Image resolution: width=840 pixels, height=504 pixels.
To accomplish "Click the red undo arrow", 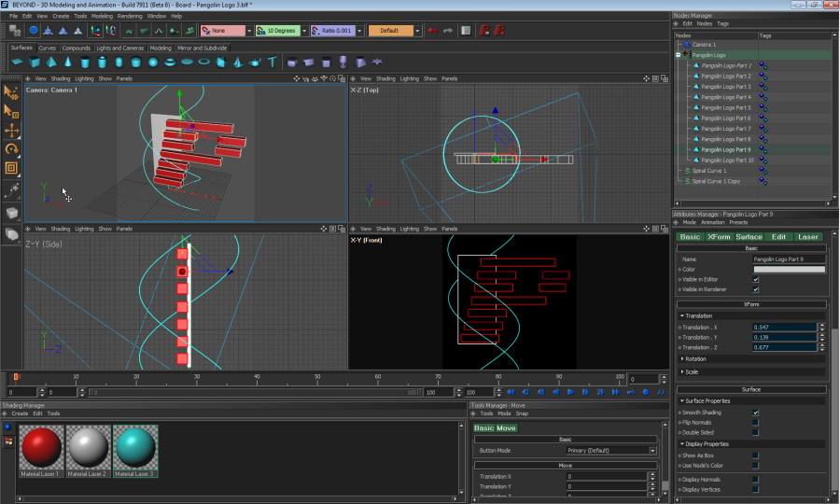I will click(x=431, y=31).
